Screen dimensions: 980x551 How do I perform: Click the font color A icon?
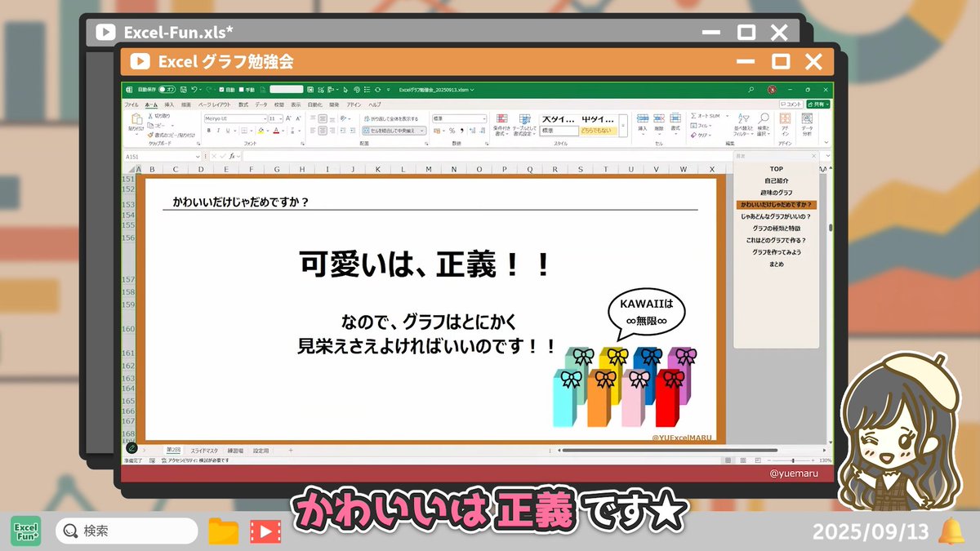pyautogui.click(x=276, y=131)
